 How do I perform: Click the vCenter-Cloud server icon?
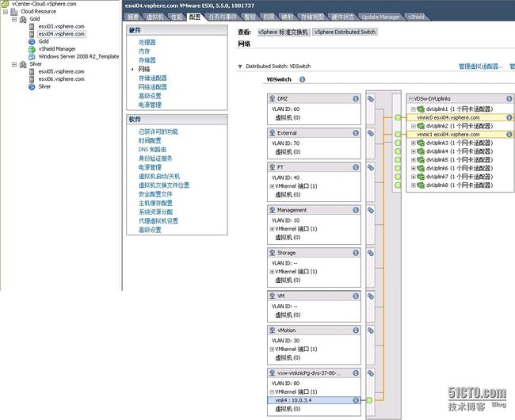tap(5, 4)
